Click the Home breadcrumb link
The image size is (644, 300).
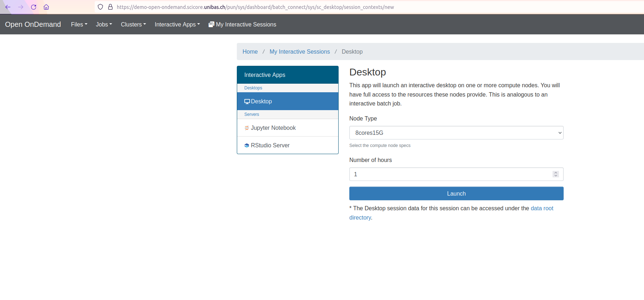tap(250, 52)
